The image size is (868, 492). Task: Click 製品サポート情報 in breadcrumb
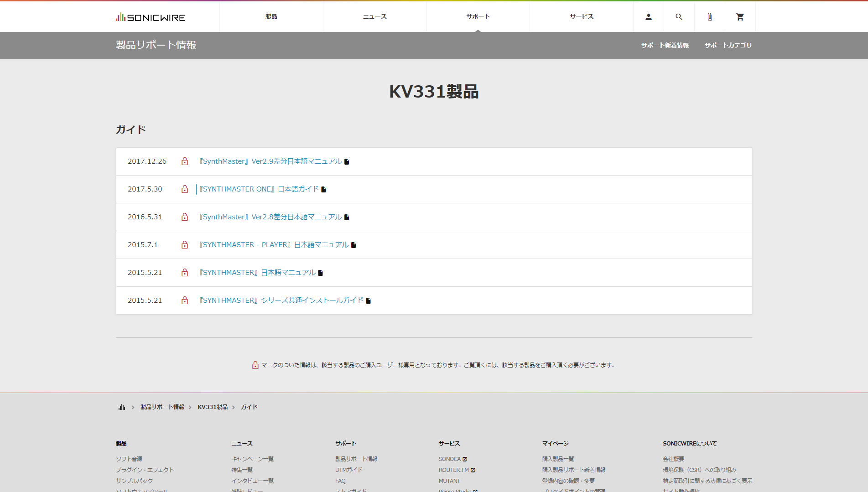(162, 407)
